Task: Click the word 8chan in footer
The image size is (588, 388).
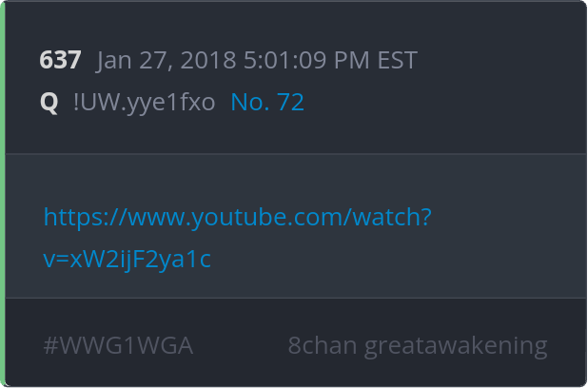Action: tap(323, 345)
